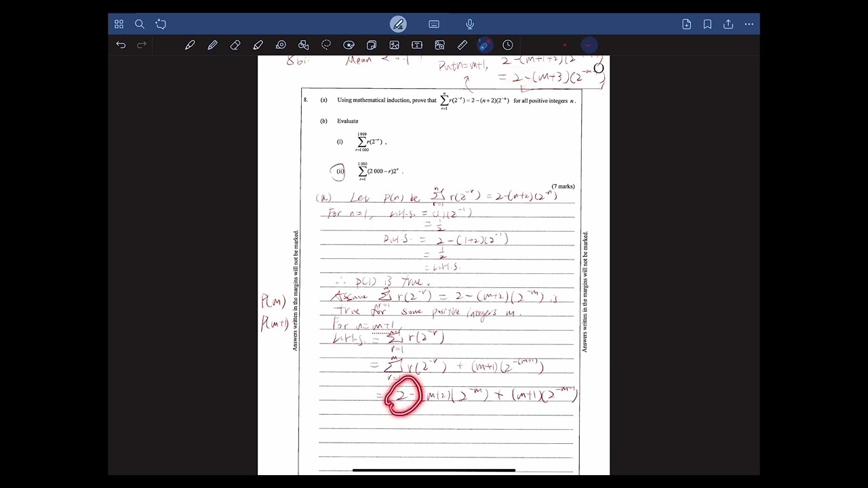Click the right margin "Answers written in the margins" note
This screenshot has height=488, width=868.
click(585, 291)
